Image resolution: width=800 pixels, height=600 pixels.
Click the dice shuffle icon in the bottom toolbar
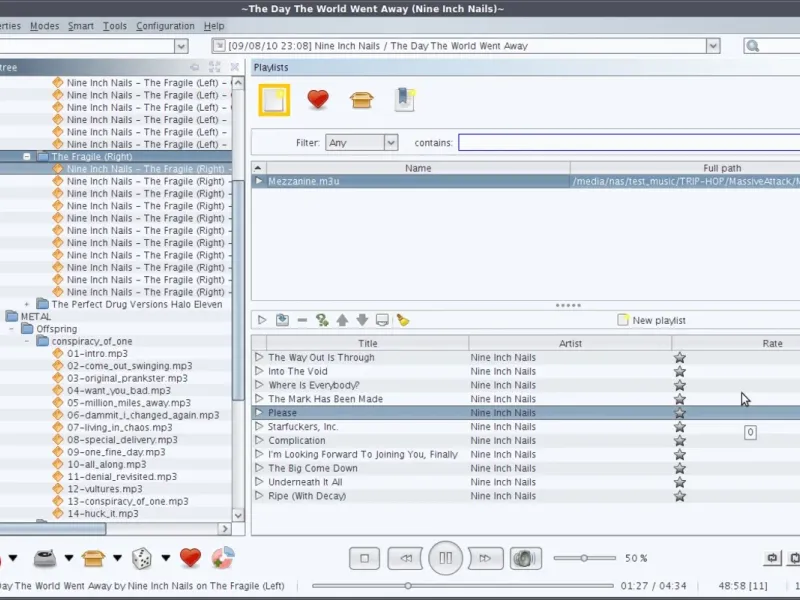(142, 557)
